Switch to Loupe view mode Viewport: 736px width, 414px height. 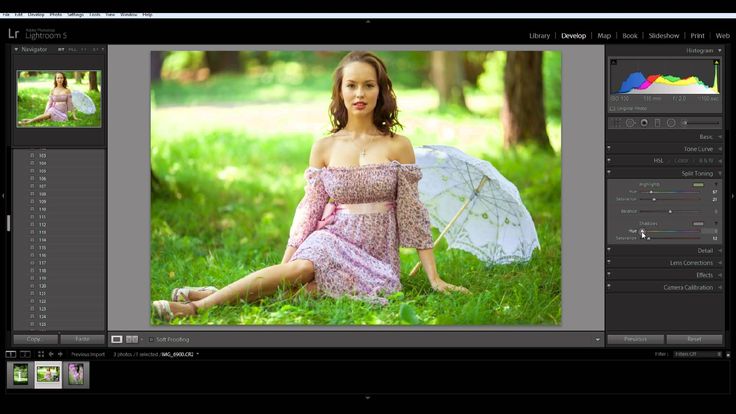click(x=116, y=339)
